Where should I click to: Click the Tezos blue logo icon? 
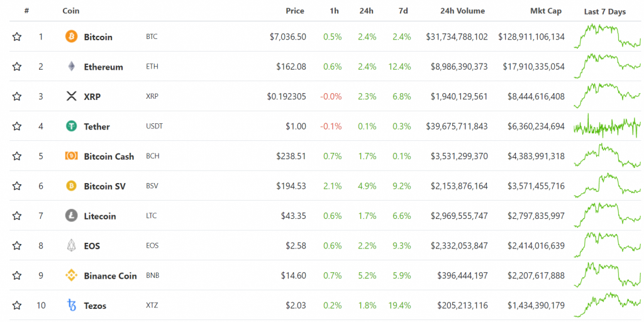72,306
